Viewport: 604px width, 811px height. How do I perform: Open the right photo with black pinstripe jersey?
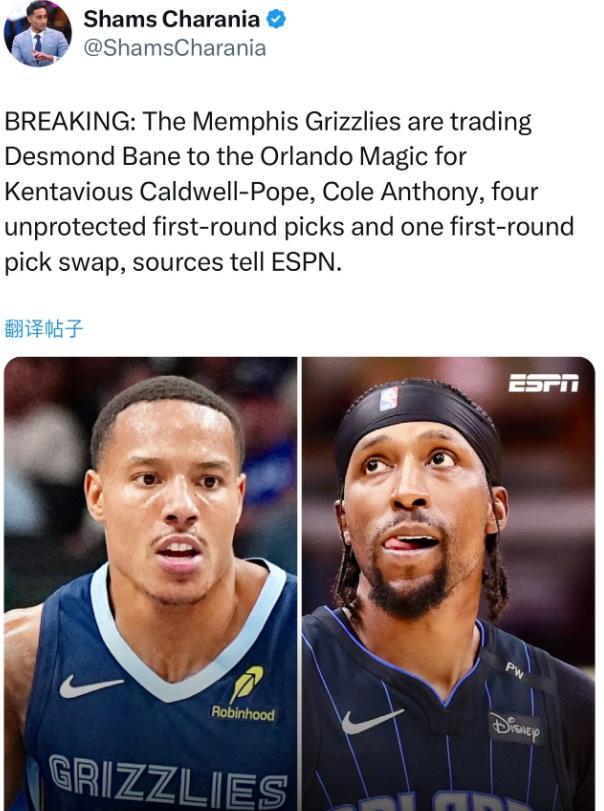tap(448, 584)
